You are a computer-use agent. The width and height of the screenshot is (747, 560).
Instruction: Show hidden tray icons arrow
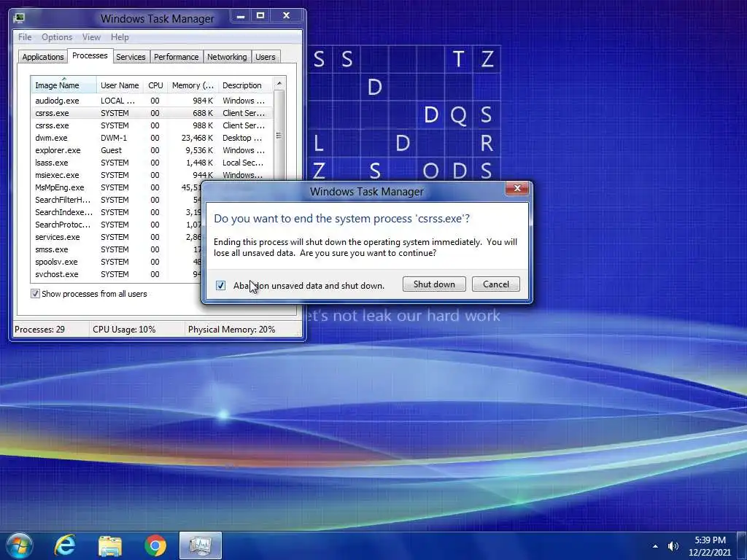(656, 546)
